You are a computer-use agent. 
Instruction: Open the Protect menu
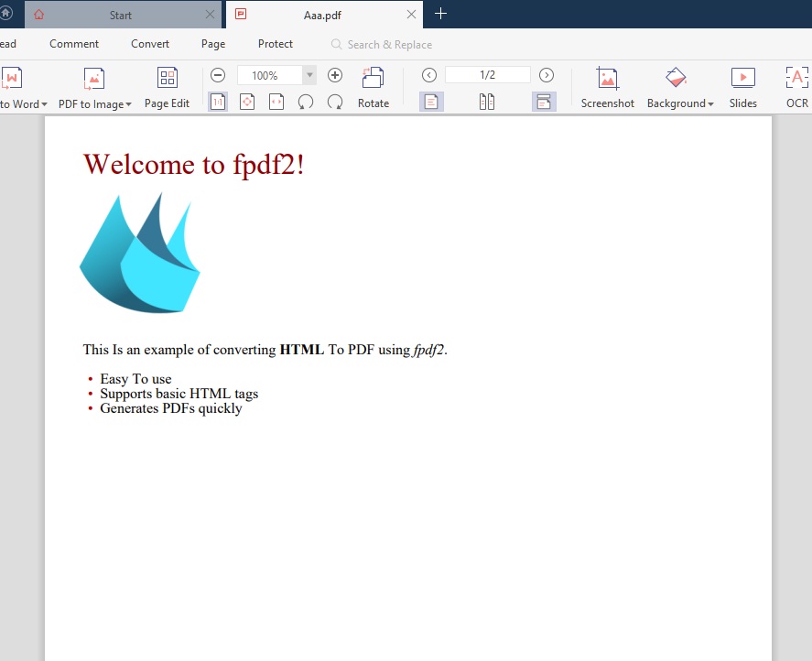(276, 44)
